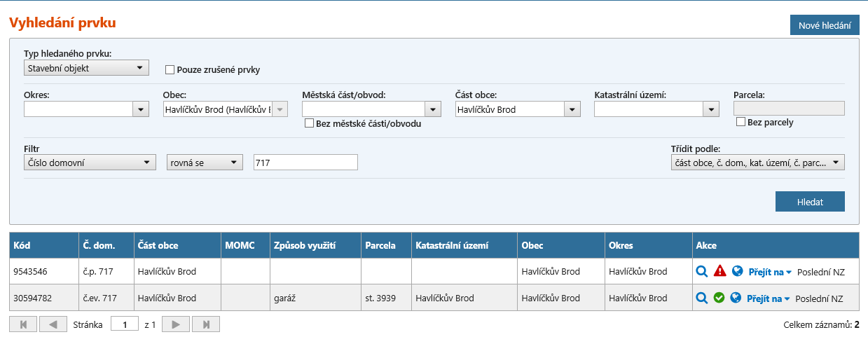Screen dimensions: 868x337
Task: Click green checkmark icon in garáž row
Action: click(719, 298)
